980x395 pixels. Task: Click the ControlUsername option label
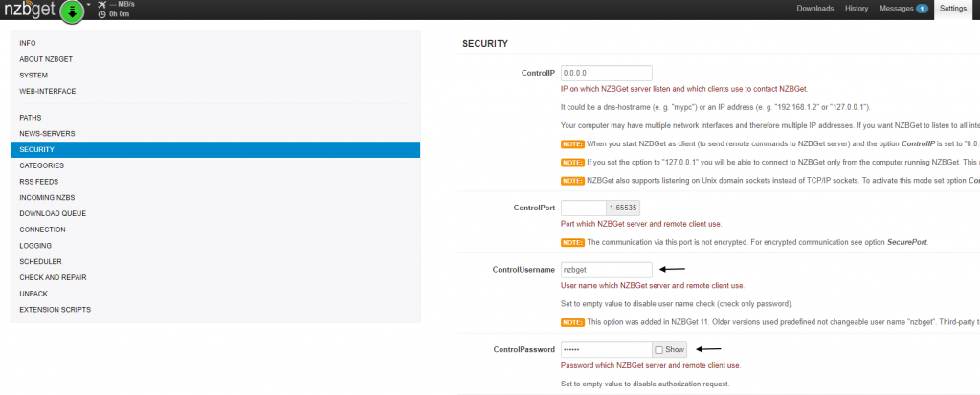[x=523, y=270]
